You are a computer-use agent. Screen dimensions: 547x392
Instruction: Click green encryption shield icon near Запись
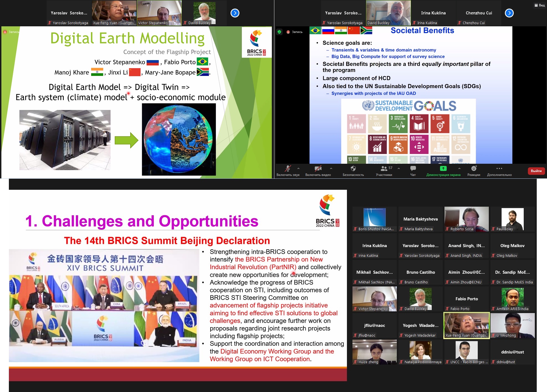279,32
